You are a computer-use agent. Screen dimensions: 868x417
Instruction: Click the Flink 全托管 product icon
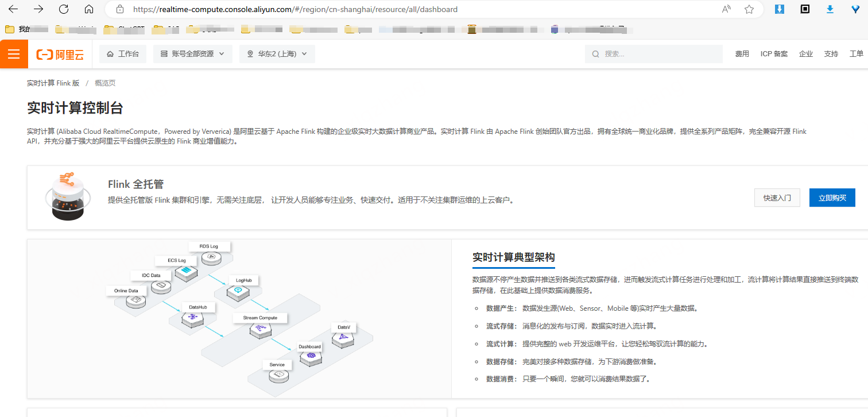tap(68, 196)
